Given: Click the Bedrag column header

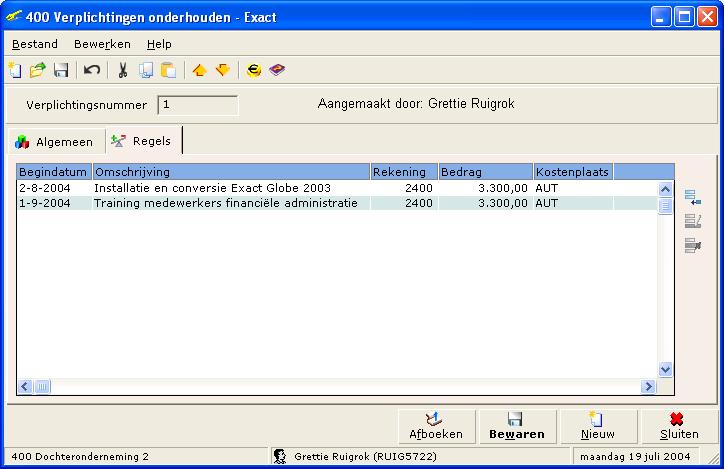Looking at the screenshot, I should [x=486, y=172].
